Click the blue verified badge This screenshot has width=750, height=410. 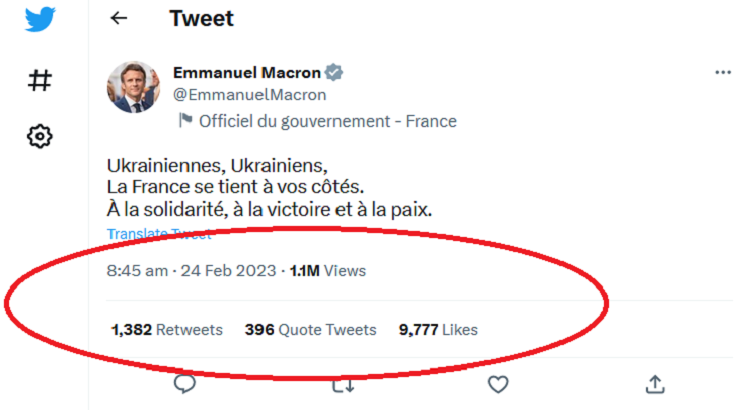coord(336,73)
